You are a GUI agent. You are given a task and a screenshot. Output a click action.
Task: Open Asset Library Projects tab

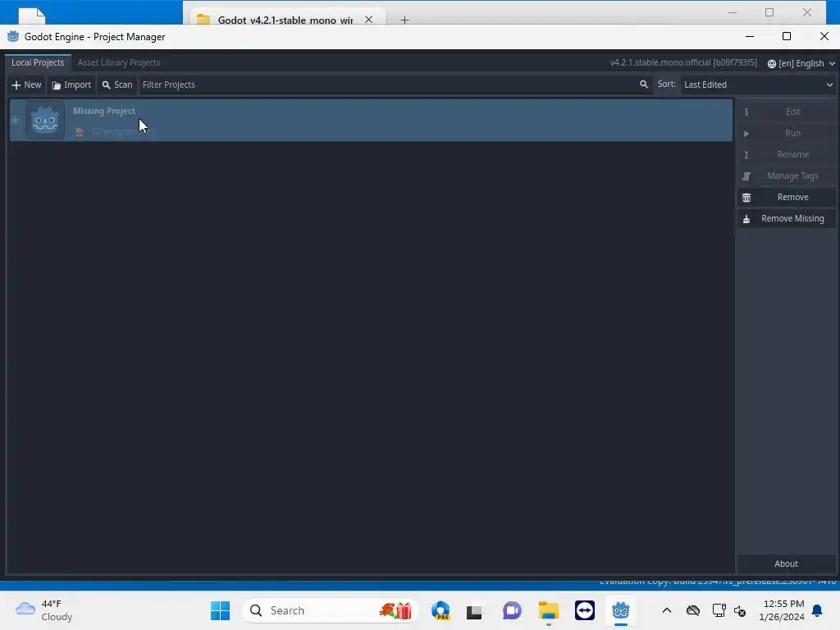click(x=119, y=62)
